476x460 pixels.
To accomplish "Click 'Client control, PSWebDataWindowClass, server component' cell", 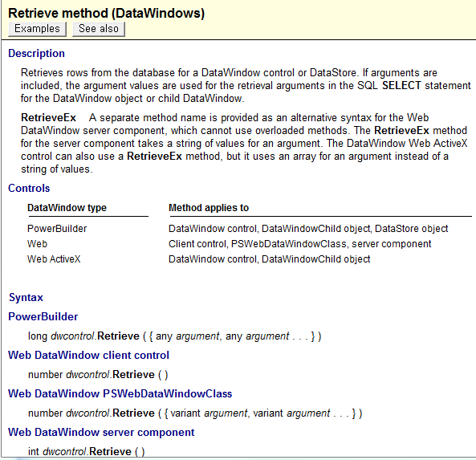I will (299, 244).
